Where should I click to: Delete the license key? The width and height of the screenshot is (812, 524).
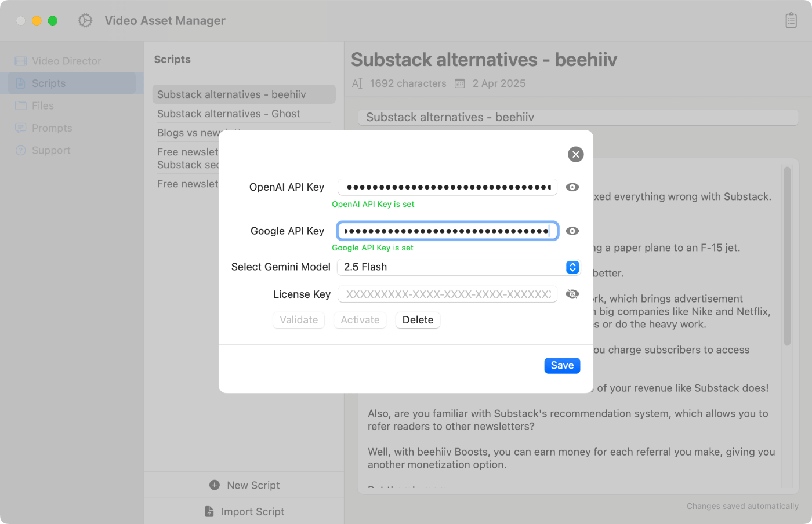pos(417,320)
